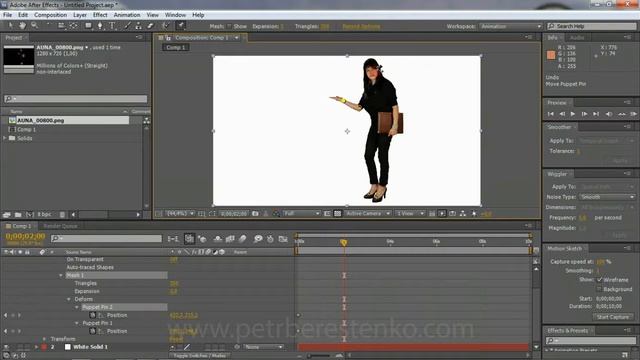
Task: Select the Brush tool
Action: tap(127, 26)
